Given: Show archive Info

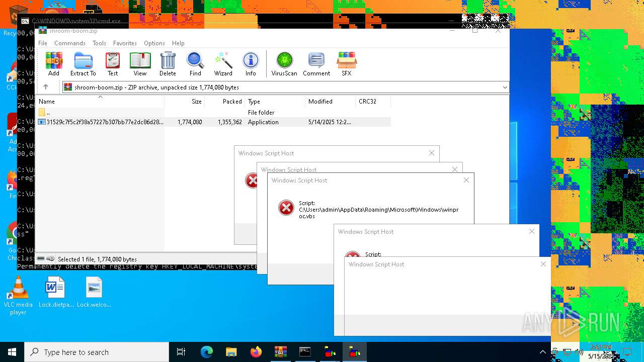Looking at the screenshot, I should [251, 64].
